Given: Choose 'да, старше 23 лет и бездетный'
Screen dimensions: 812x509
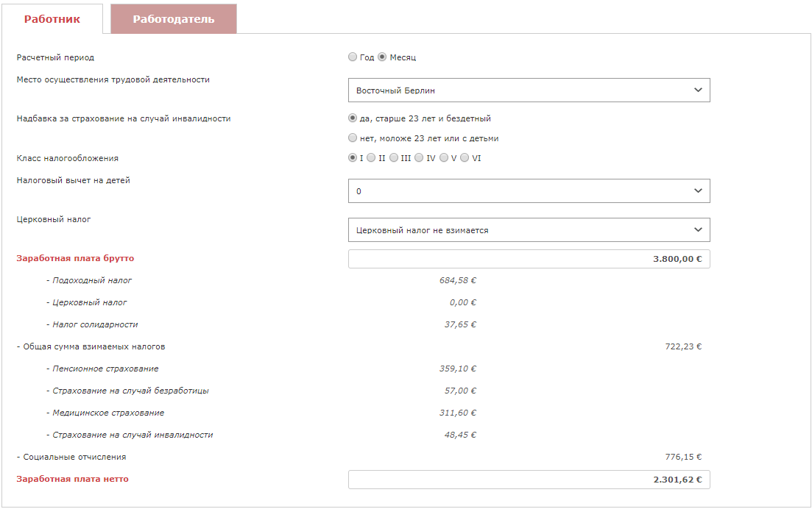Looking at the screenshot, I should (x=353, y=118).
